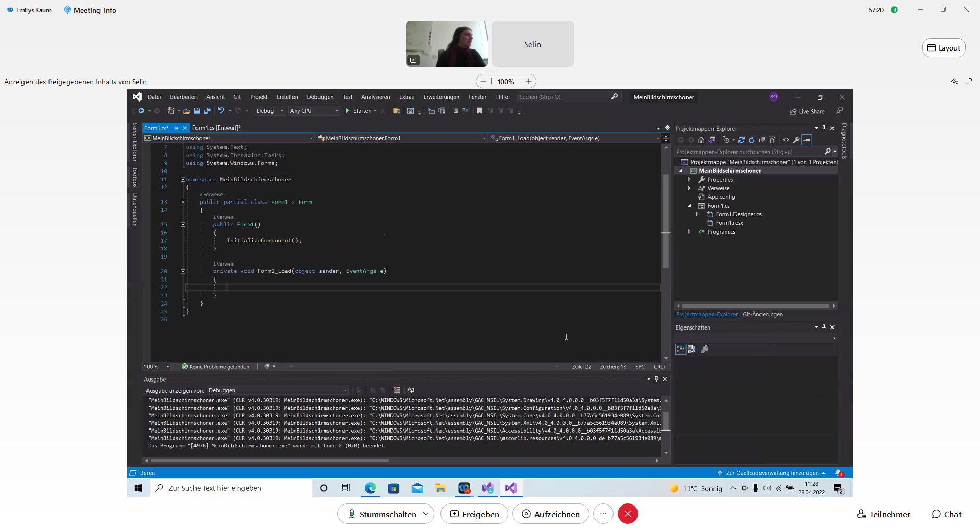Screen dimensions: 980x530
Task: Click the Projektmappen-Explorer search field
Action: click(755, 152)
